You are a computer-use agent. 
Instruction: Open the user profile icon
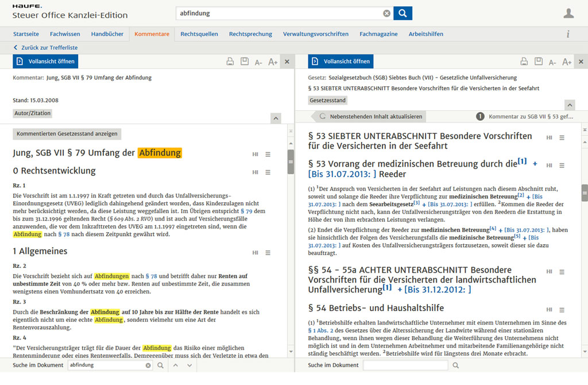pos(568,14)
